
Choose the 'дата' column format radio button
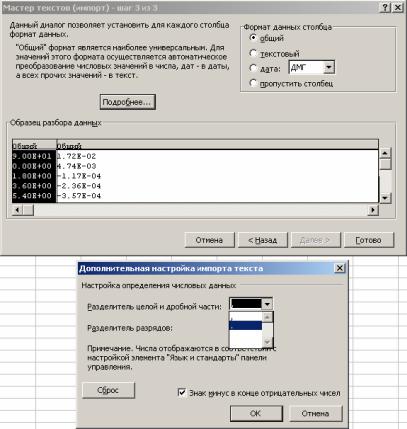pyautogui.click(x=253, y=68)
